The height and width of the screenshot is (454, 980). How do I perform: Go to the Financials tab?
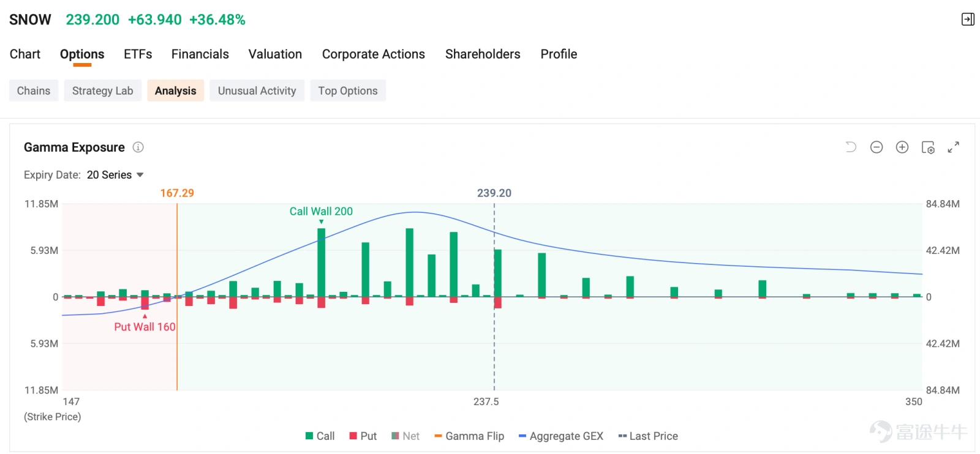pyautogui.click(x=200, y=54)
